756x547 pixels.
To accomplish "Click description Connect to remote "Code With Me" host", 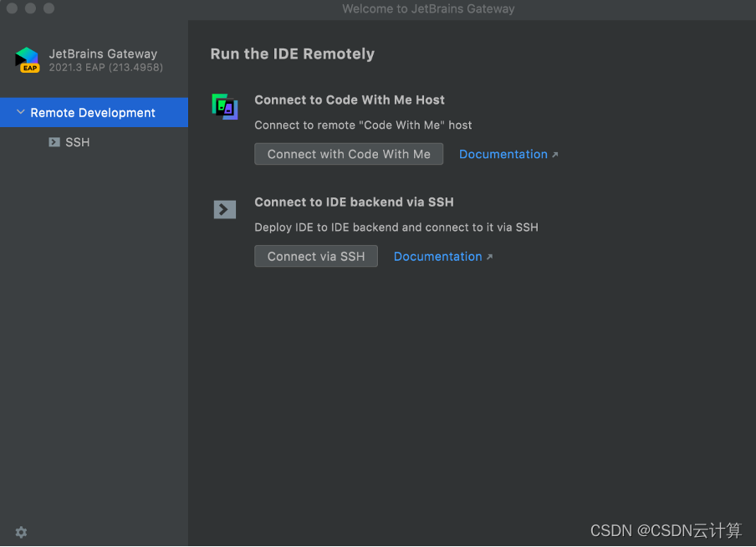I will pos(363,125).
